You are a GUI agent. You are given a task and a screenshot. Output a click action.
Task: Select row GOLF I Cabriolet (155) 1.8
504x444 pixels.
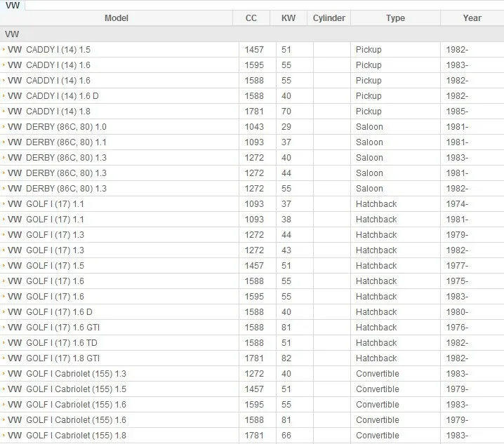coord(252,436)
